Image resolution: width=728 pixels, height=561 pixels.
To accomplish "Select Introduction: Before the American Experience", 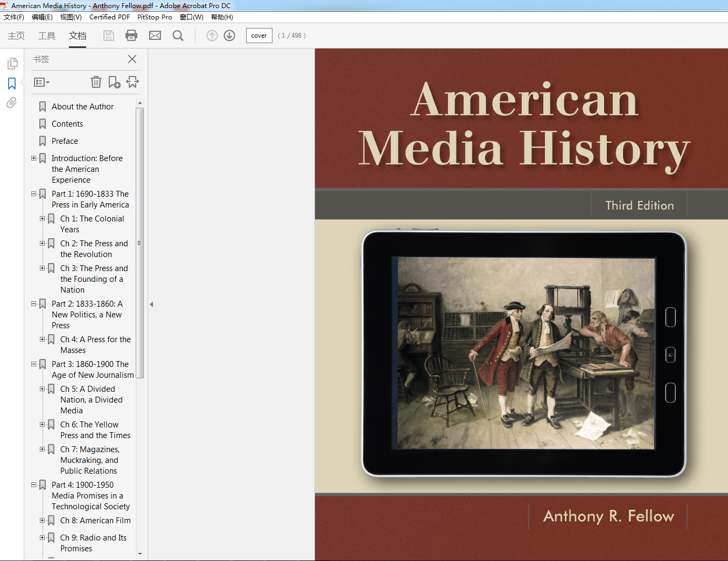I will (87, 169).
